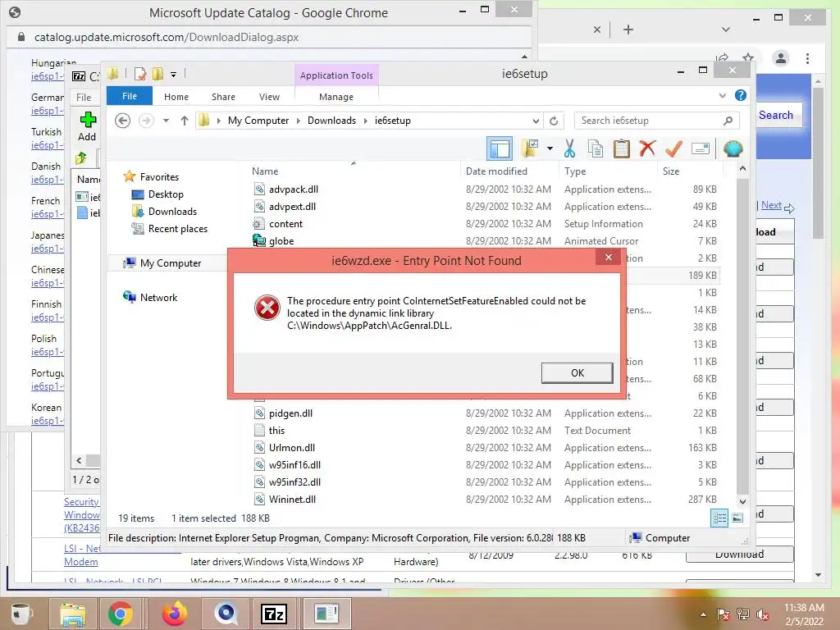840x630 pixels.
Task: Select the Urlmon.dll file
Action: [291, 447]
